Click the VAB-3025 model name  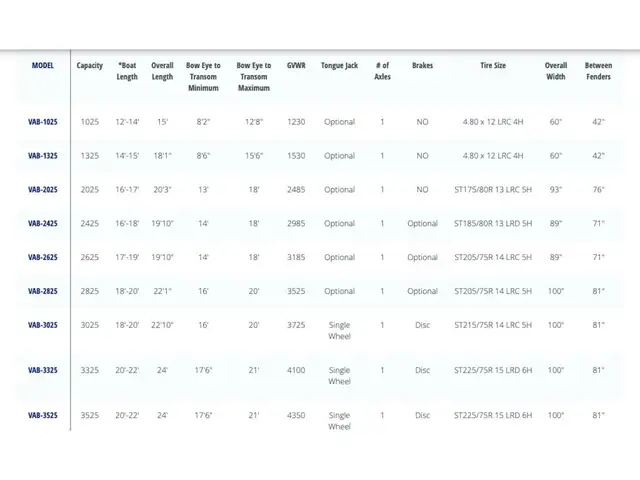pyautogui.click(x=43, y=326)
